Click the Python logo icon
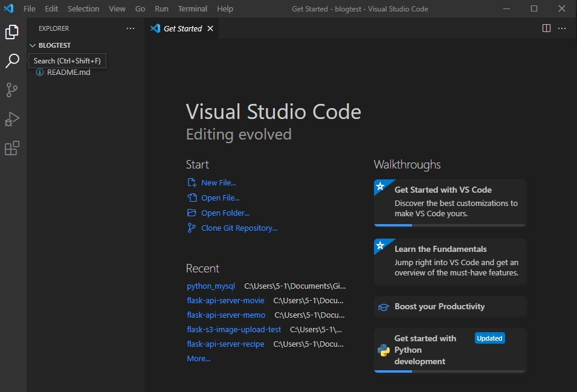577x392 pixels. pos(384,350)
